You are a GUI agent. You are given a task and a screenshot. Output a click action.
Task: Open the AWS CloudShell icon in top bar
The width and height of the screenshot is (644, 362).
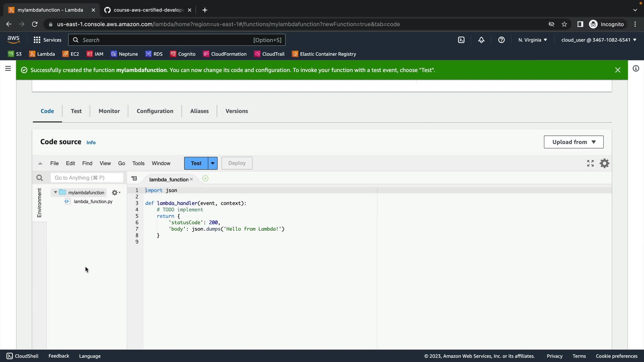(x=461, y=40)
